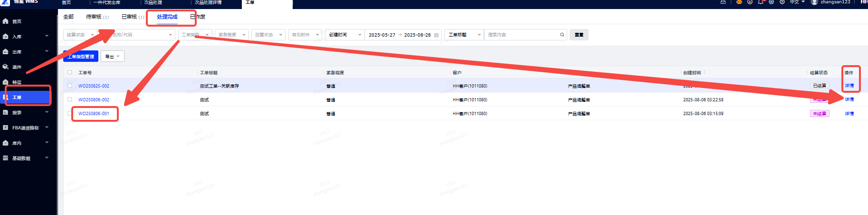Open the 次品处理 top page tab

(x=153, y=2)
